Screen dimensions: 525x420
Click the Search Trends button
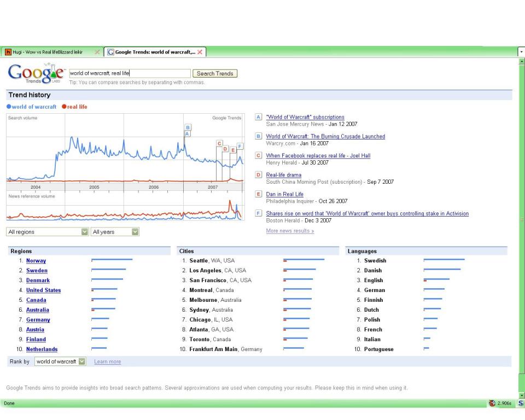coord(215,73)
